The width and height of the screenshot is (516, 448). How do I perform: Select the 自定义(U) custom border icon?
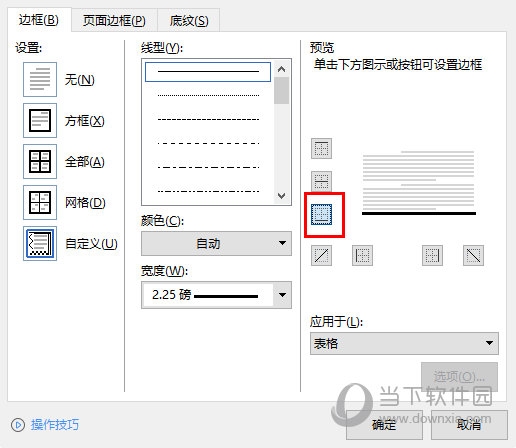[x=40, y=243]
